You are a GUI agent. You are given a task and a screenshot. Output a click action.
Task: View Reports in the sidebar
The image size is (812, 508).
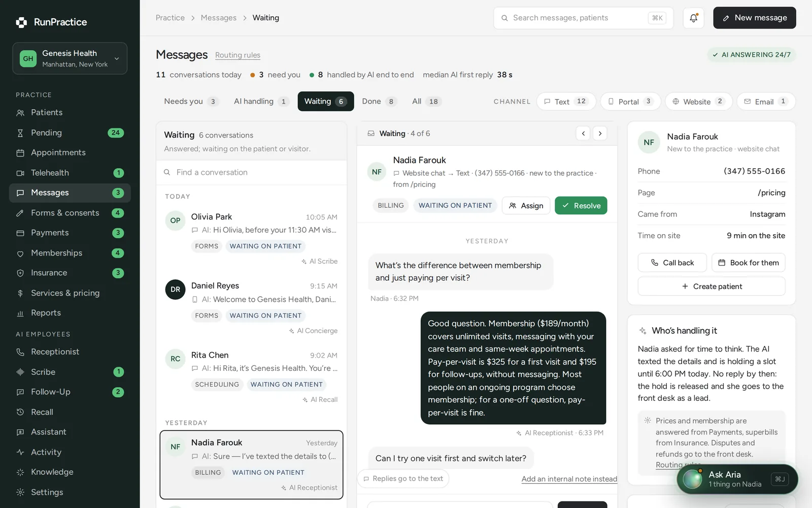pos(70,313)
